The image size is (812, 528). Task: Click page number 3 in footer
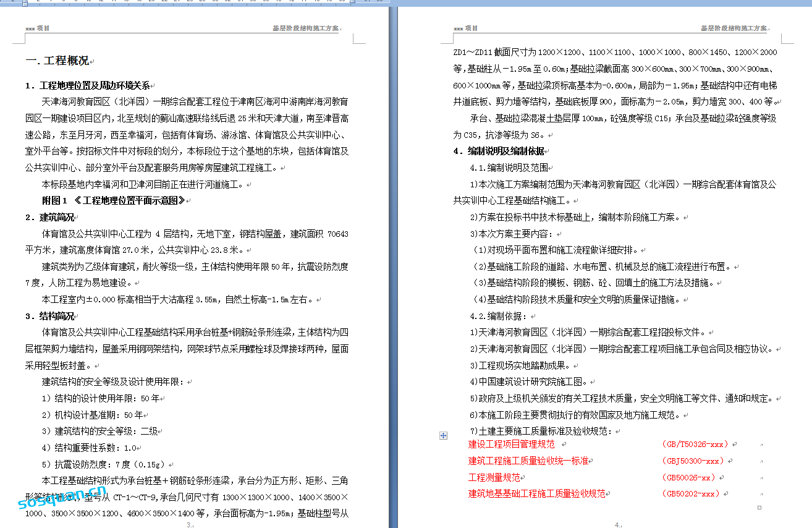pos(188,524)
